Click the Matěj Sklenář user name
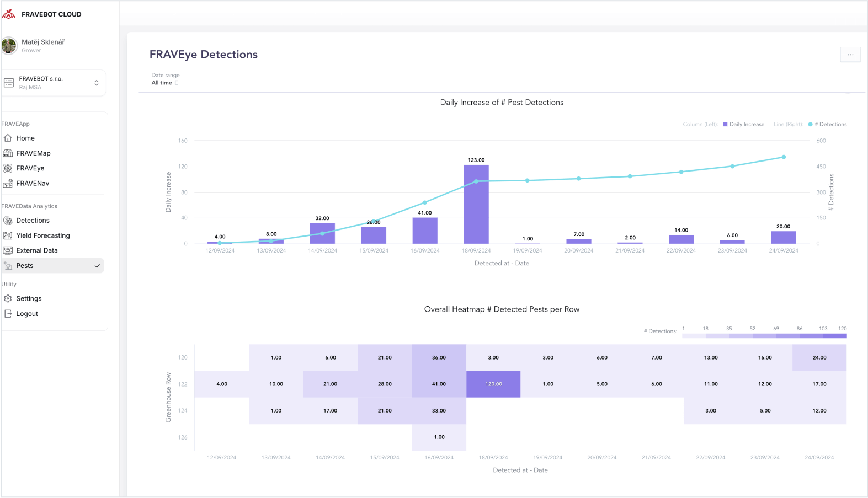Image resolution: width=868 pixels, height=498 pixels. (x=43, y=42)
